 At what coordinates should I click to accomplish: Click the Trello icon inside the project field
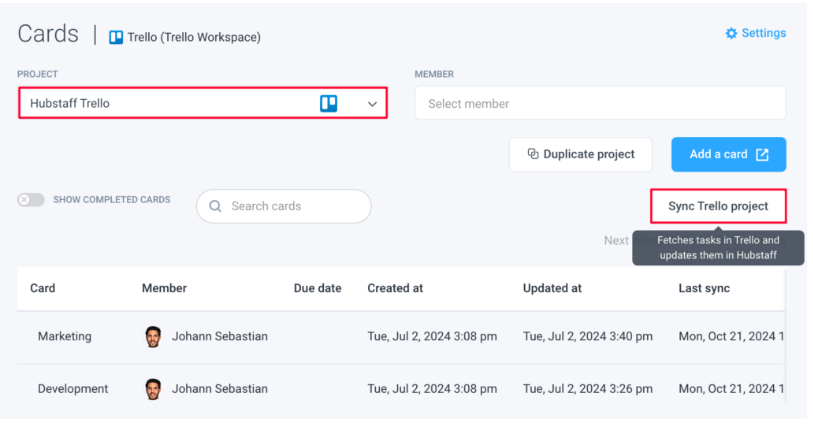(x=328, y=103)
